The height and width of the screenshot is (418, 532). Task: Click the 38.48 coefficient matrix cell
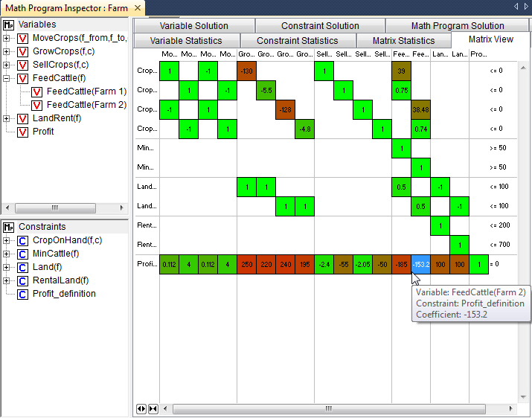(420, 110)
